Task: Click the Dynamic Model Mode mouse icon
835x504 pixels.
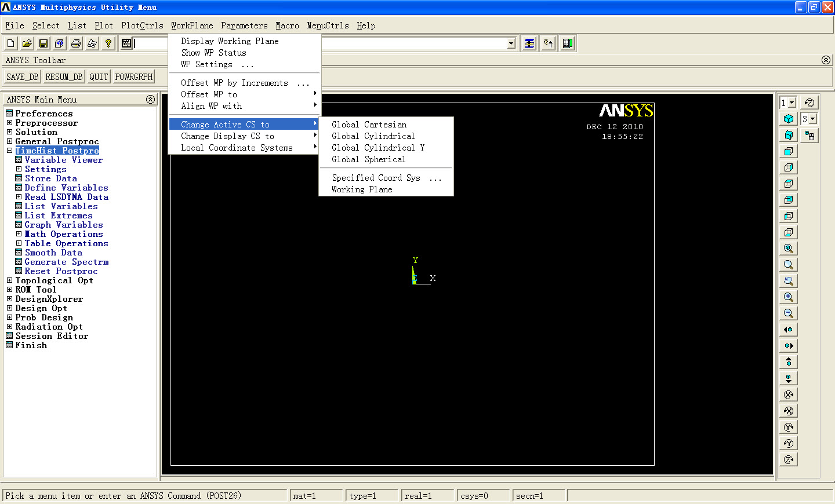Action: [809, 136]
